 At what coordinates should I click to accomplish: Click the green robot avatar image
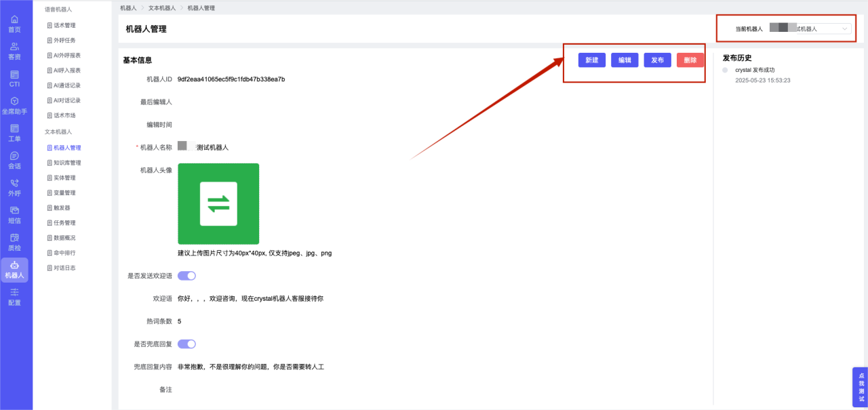tap(218, 204)
